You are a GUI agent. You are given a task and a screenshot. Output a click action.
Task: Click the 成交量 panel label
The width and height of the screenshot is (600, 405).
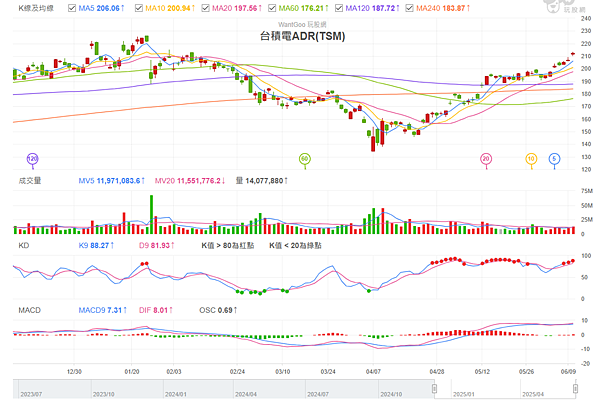[x=30, y=181]
